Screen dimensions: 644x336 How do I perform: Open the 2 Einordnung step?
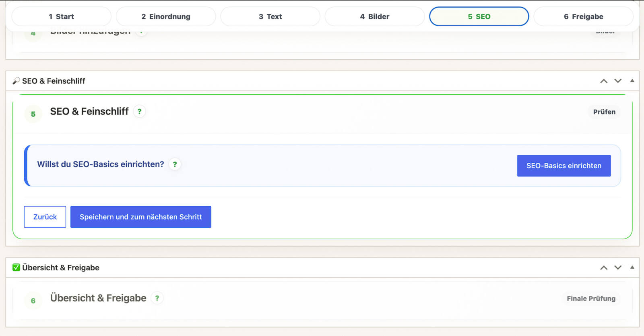pos(166,17)
